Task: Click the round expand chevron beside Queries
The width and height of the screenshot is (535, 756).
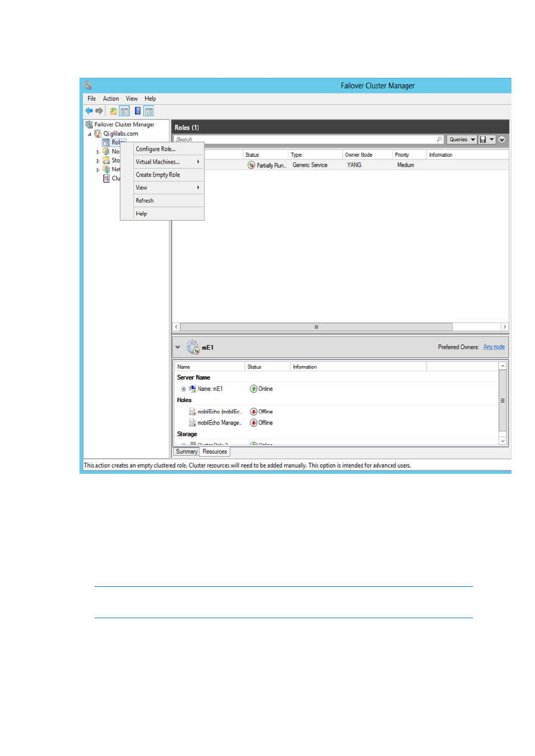Action: coord(502,139)
